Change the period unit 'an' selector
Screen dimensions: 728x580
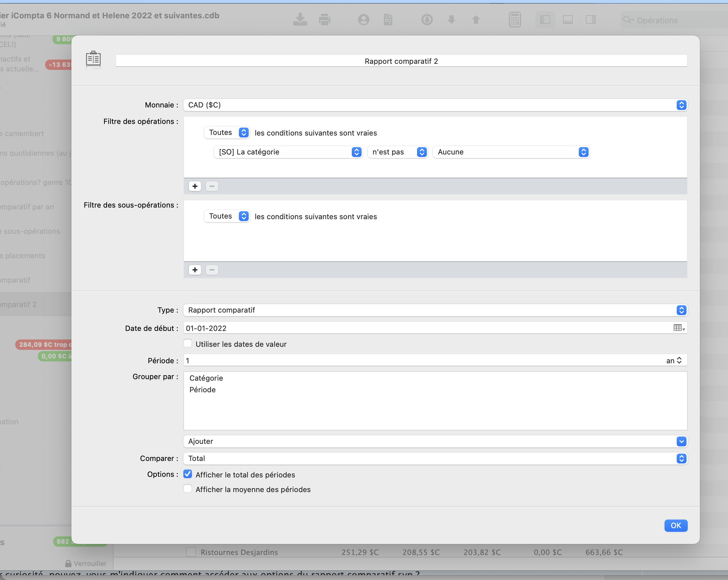(x=674, y=361)
